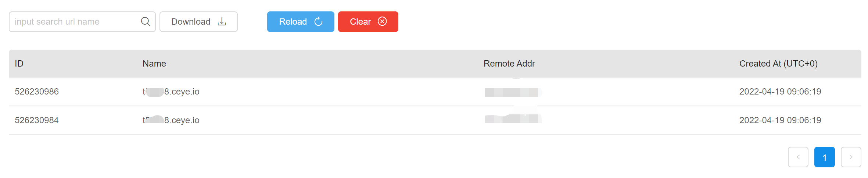Select page 1 in pagination

[824, 157]
